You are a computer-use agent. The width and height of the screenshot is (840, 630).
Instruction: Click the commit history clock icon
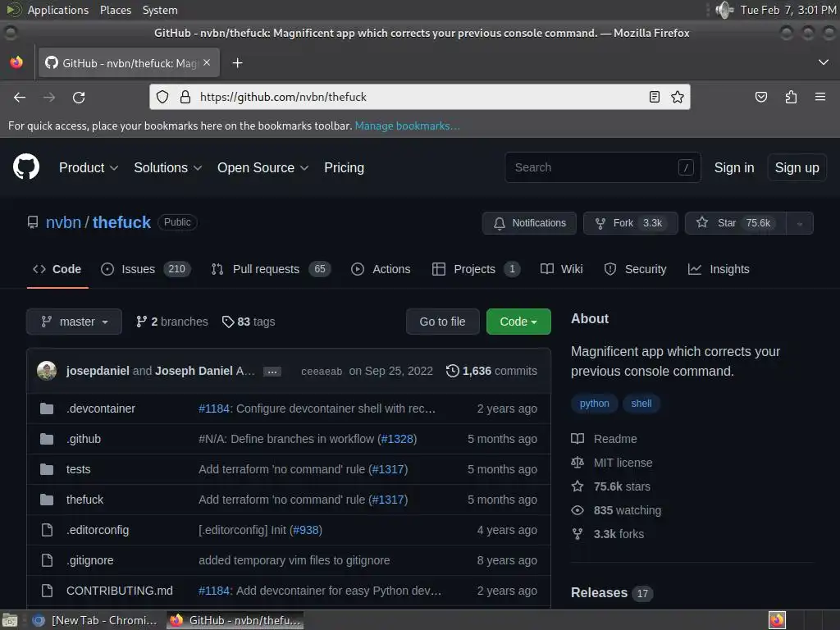pos(453,371)
